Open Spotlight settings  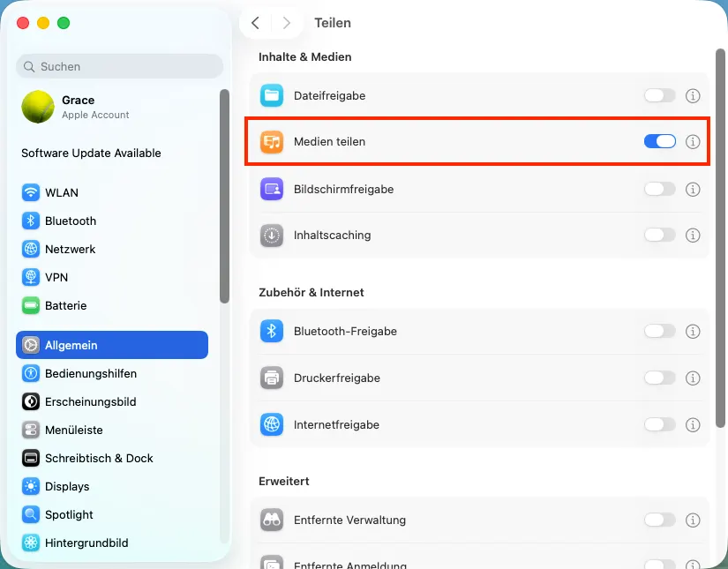pyautogui.click(x=111, y=514)
